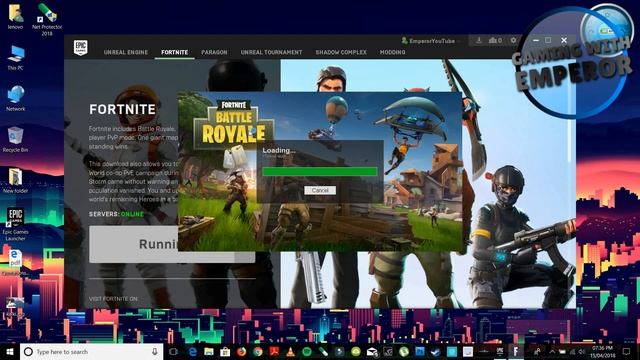Click the Type here to search box
This screenshot has width=640, height=360.
[x=91, y=351]
